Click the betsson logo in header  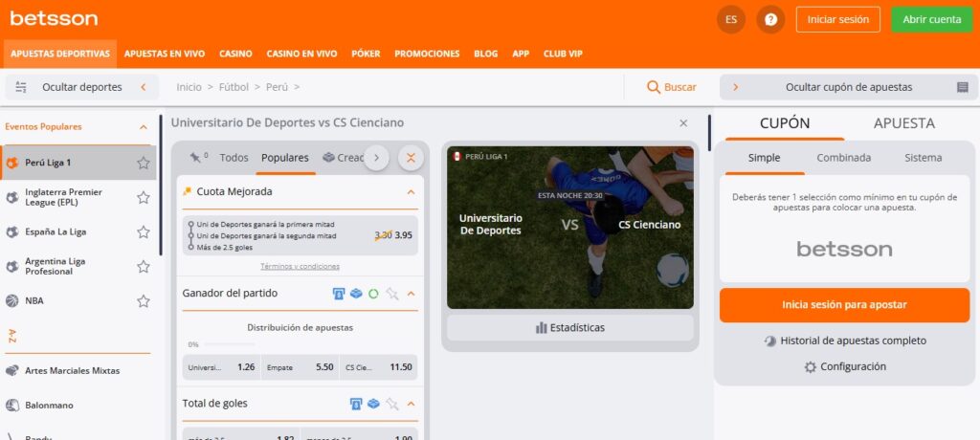[54, 19]
